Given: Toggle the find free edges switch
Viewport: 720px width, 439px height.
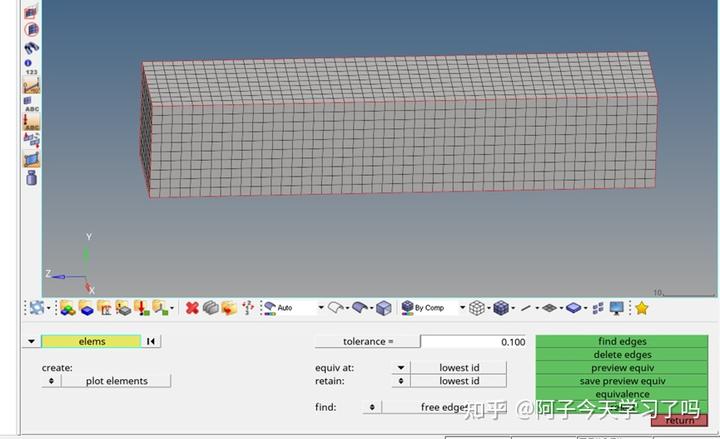Looking at the screenshot, I should [x=372, y=407].
